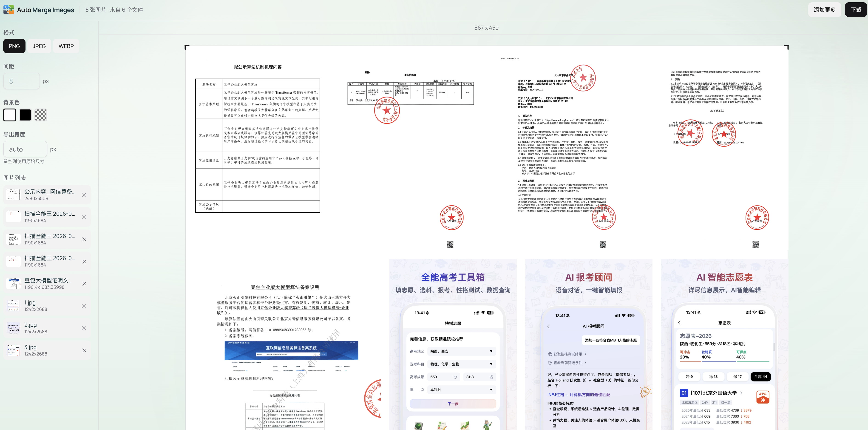Screen dimensions: 868x430
Task: Click thumbnail of 1.jpg
Action: click(13, 306)
